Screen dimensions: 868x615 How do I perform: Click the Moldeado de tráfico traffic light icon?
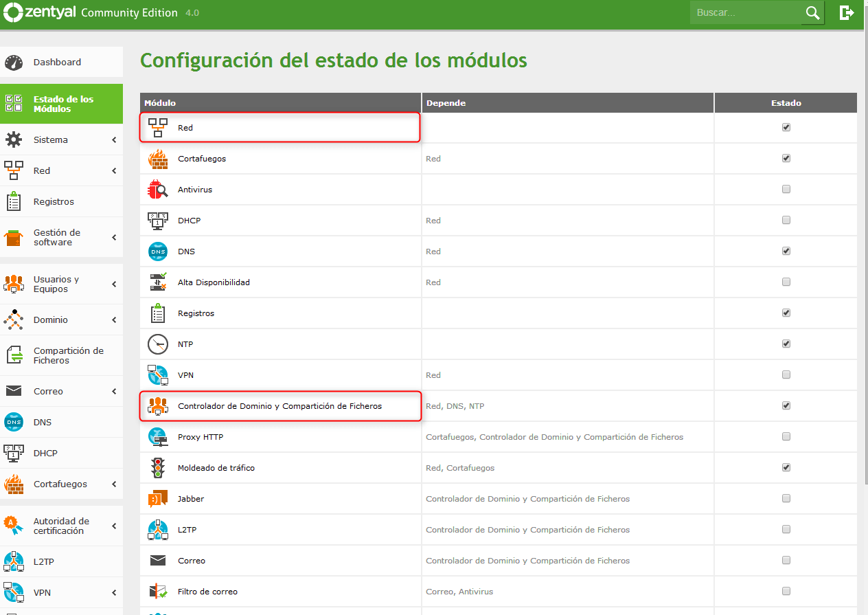click(x=158, y=468)
